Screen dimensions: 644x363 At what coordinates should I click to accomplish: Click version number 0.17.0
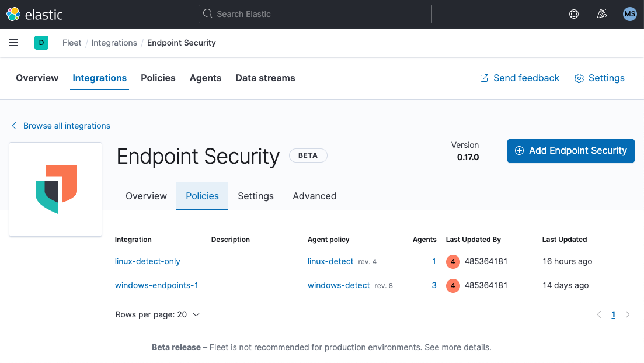468,157
